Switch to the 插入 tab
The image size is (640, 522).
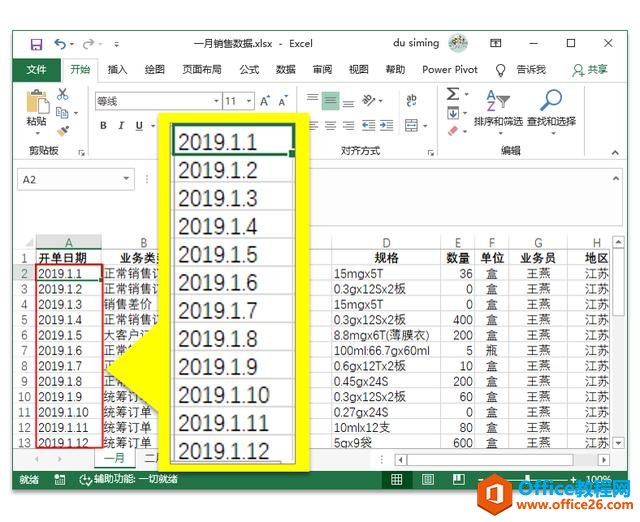point(117,69)
